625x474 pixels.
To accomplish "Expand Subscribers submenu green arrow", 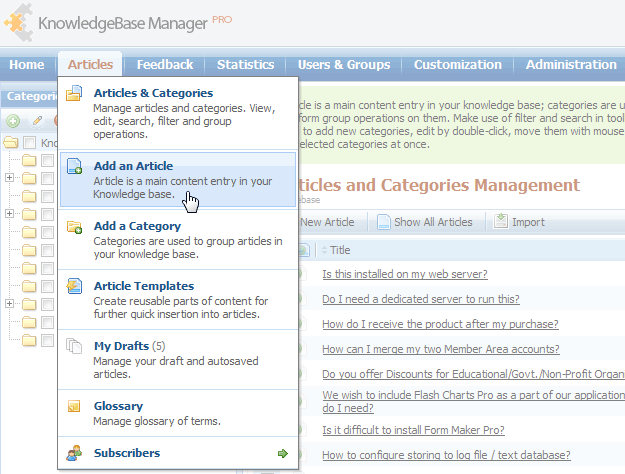I will tap(283, 453).
